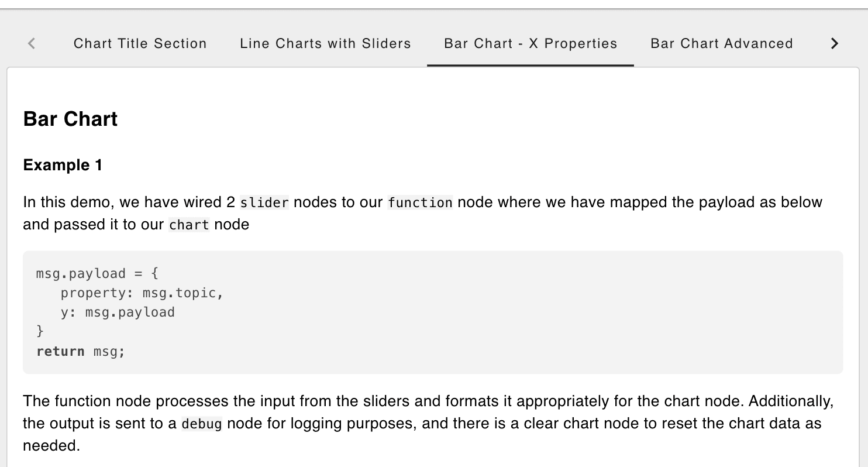Click the closing brace line in code block

[x=40, y=331]
